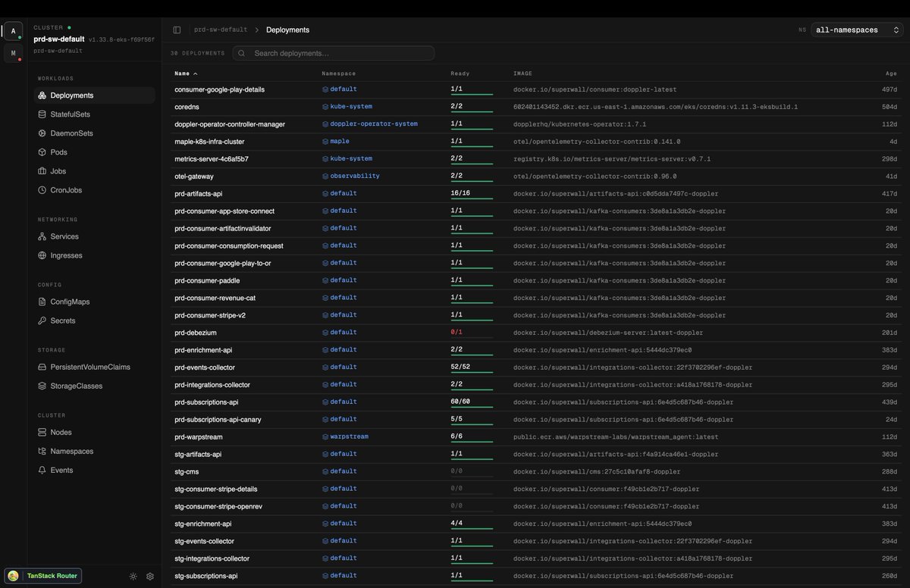Click the warpstream namespace link
Image resolution: width=910 pixels, height=588 pixels.
(349, 437)
